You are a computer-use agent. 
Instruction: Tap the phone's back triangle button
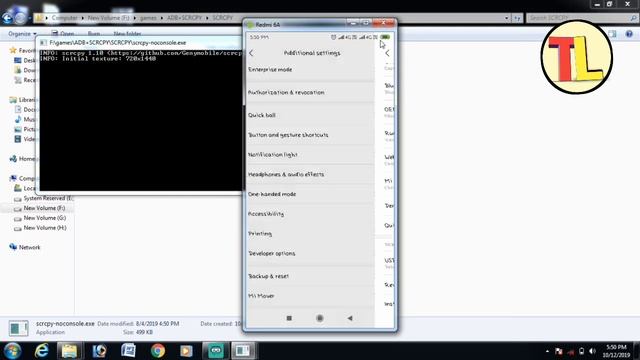click(350, 318)
